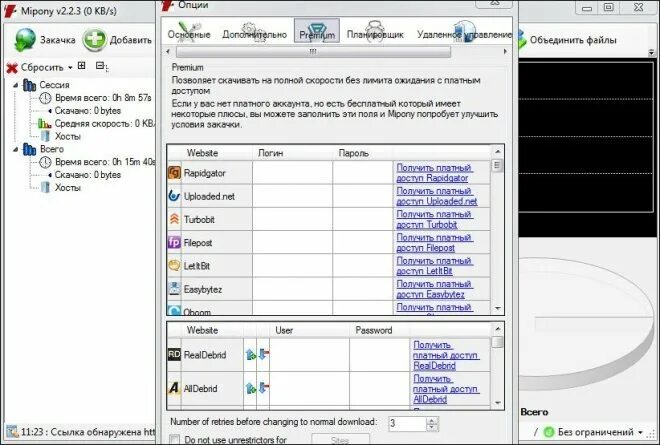Open Получить платный доступ Turbobit link

click(434, 219)
